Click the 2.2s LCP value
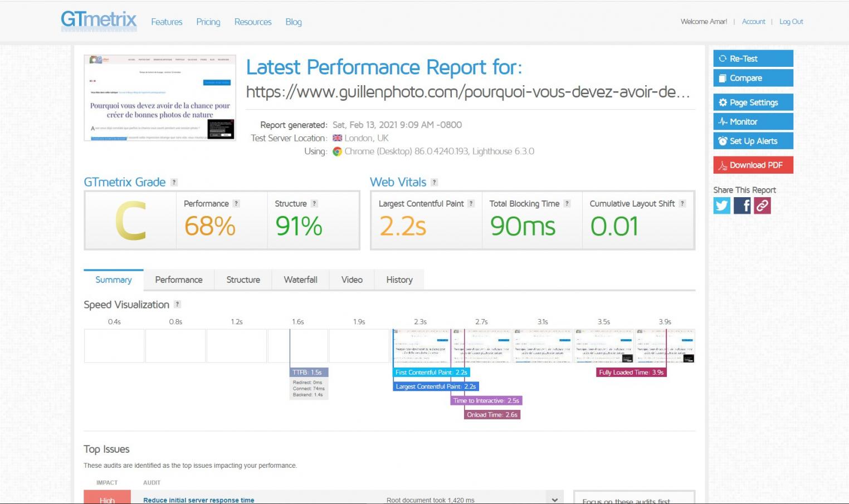Screen dimensions: 849x504 click(403, 227)
